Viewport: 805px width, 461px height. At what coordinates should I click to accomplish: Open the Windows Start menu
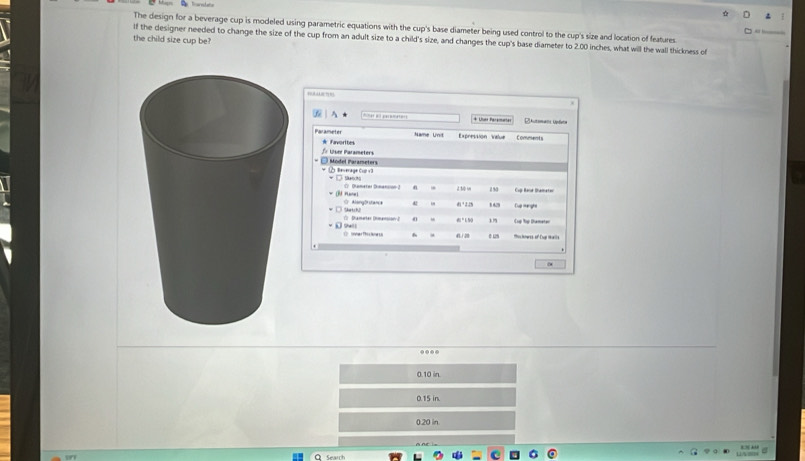298,456
